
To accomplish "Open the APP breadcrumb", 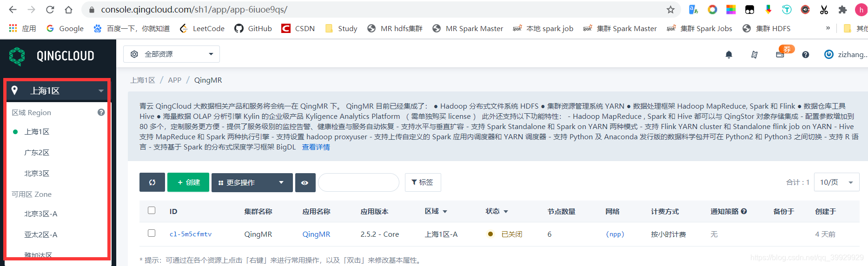I will pos(175,80).
